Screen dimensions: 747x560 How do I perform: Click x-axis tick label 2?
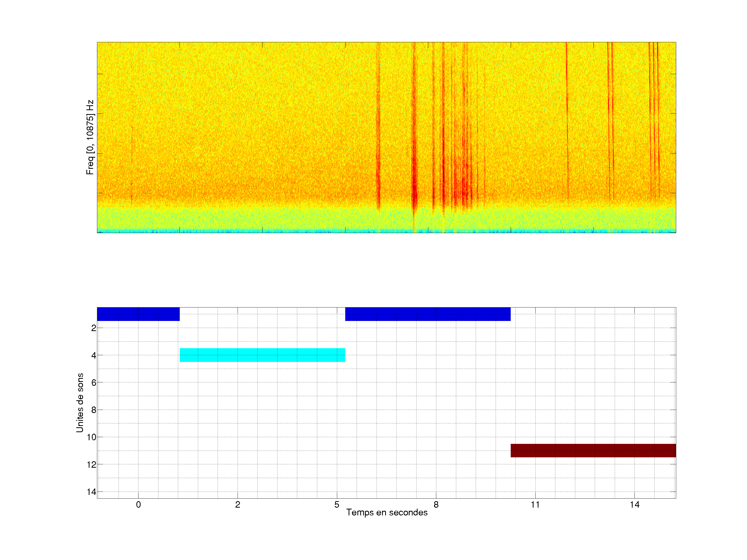[237, 505]
